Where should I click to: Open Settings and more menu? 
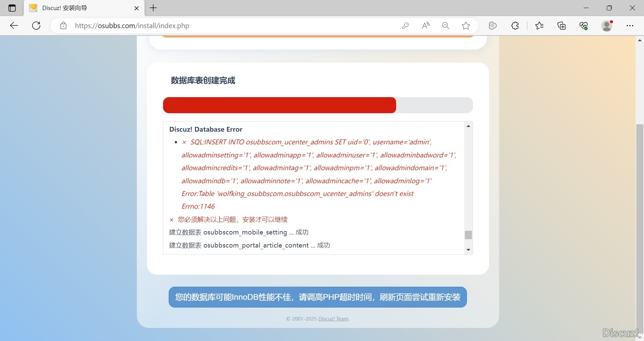[630, 26]
